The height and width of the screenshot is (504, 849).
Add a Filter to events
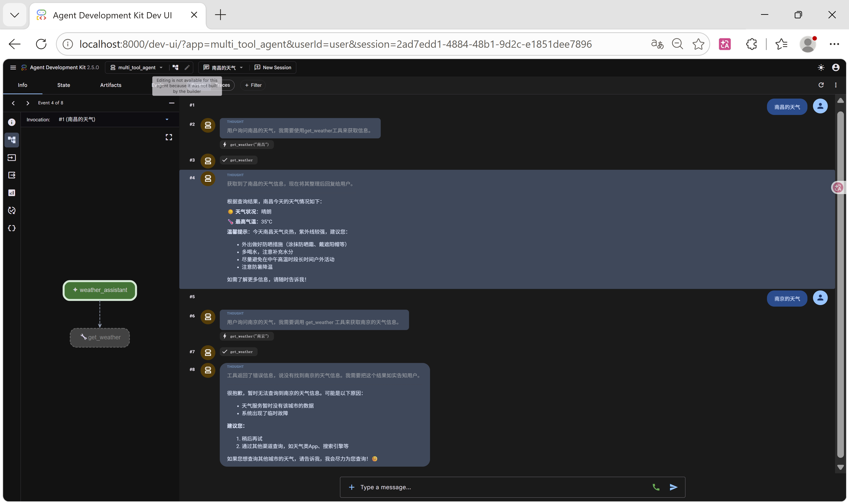click(253, 85)
